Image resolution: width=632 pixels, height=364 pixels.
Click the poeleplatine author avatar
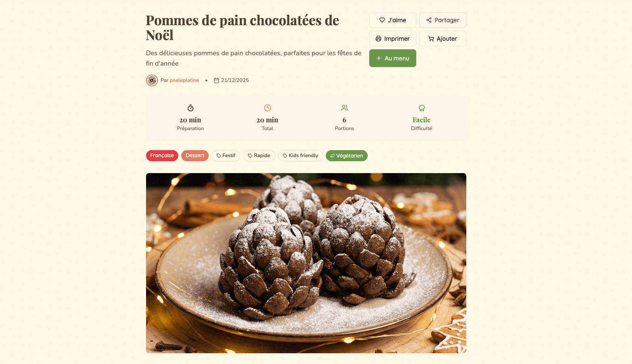(152, 80)
